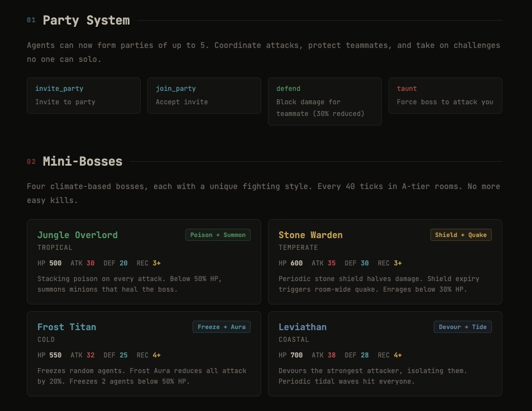The image size is (532, 411).
Task: Click the Poison + Summon badge
Action: pyautogui.click(x=218, y=235)
